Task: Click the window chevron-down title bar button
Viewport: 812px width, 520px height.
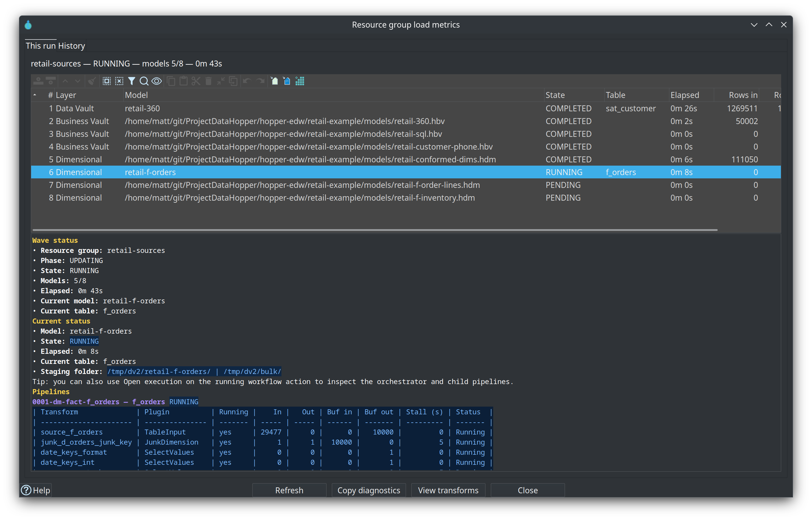Action: (754, 25)
